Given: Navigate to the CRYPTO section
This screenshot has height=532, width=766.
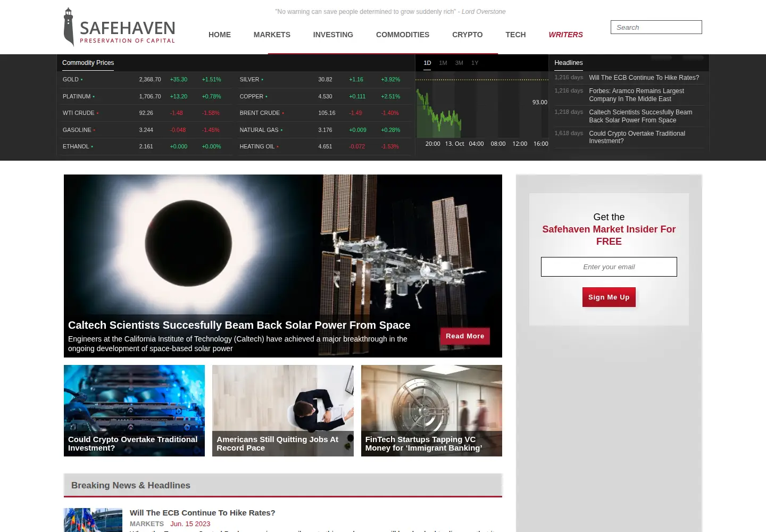Looking at the screenshot, I should click(x=468, y=35).
